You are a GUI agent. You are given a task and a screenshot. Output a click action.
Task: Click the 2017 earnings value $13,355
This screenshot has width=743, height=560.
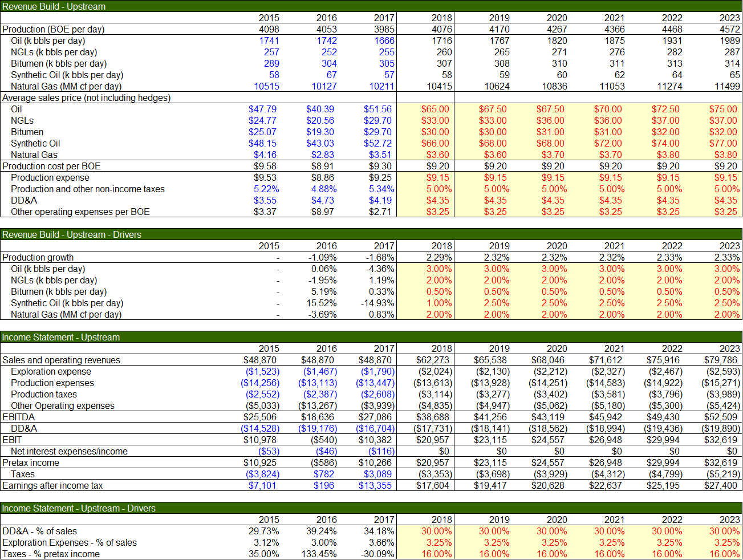(x=375, y=485)
